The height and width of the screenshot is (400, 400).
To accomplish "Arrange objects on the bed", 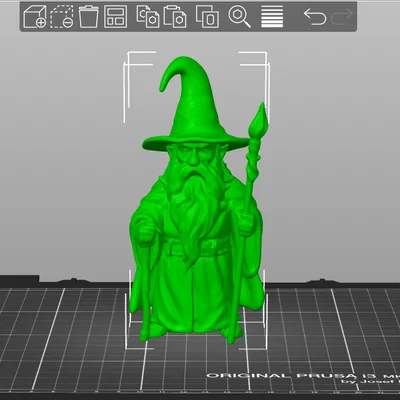I will click(115, 16).
